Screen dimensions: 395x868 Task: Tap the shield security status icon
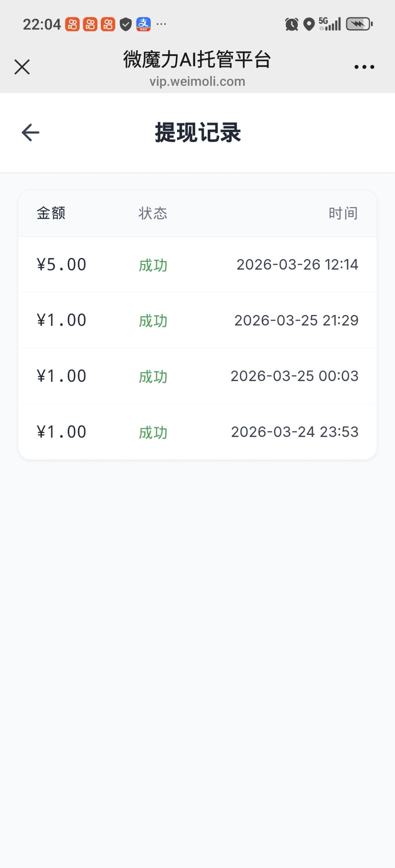pyautogui.click(x=126, y=24)
